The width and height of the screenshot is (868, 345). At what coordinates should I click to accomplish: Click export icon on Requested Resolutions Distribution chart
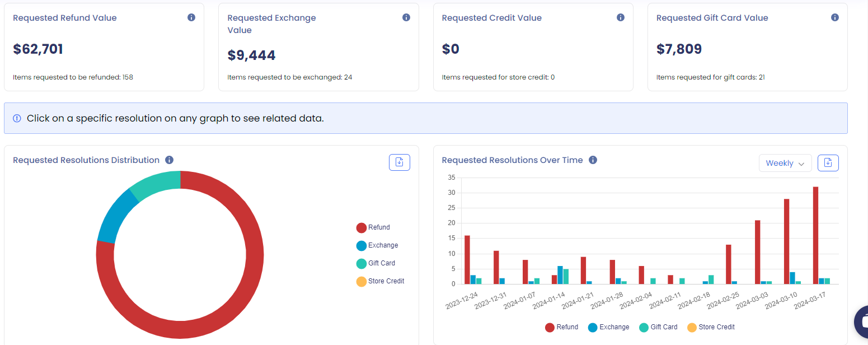[399, 162]
